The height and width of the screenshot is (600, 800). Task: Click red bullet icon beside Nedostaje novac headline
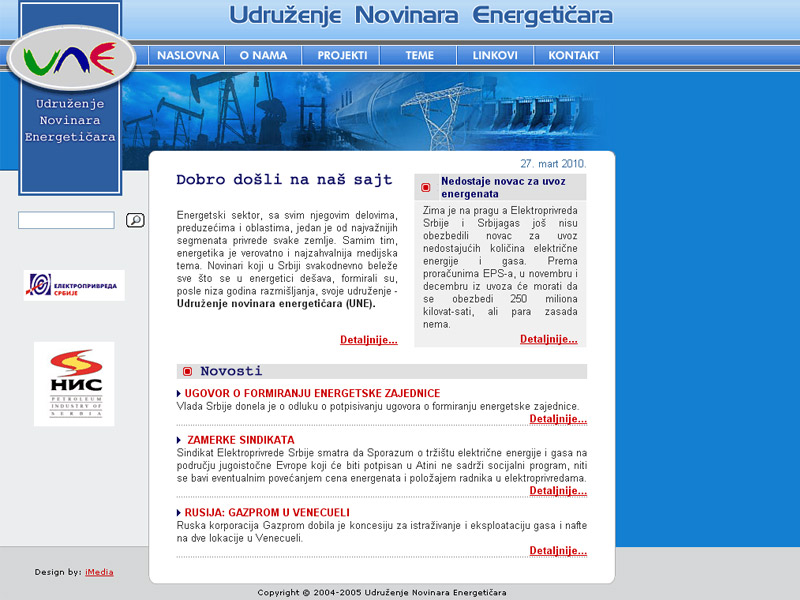tap(426, 187)
